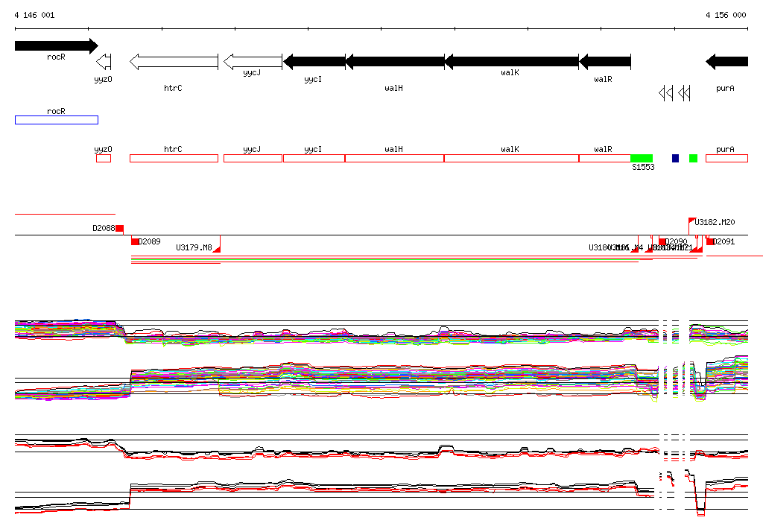
Task: Click the first pair of small white triangles
Action: pyautogui.click(x=665, y=93)
